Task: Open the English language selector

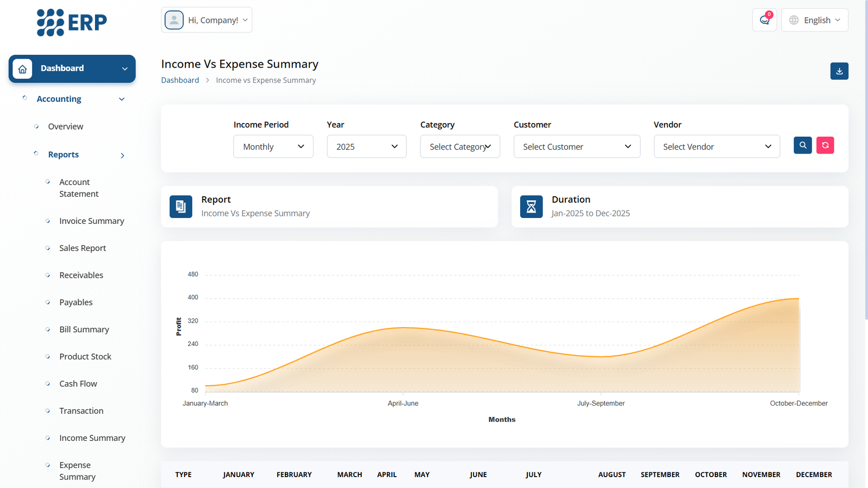Action: pyautogui.click(x=814, y=20)
